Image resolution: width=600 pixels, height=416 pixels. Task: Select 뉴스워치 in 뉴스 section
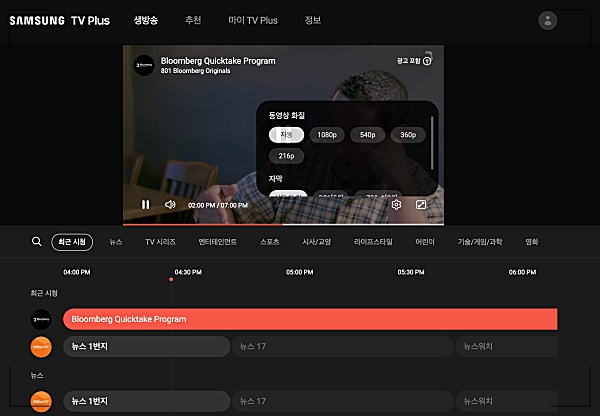[506, 401]
